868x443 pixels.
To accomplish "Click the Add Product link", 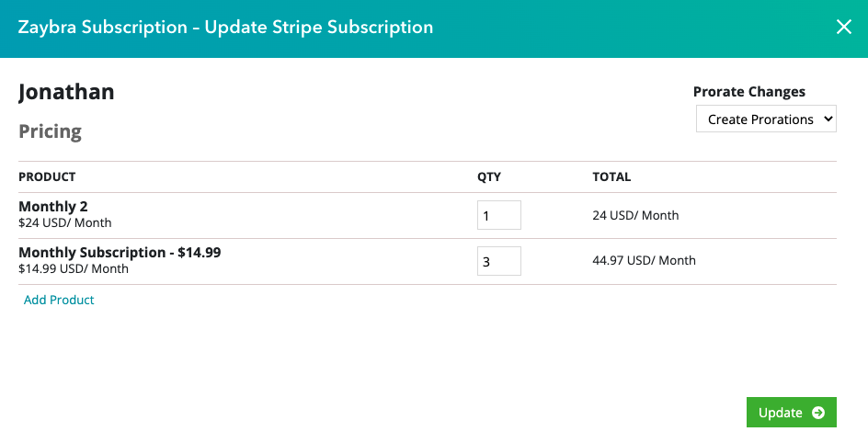I will (59, 300).
